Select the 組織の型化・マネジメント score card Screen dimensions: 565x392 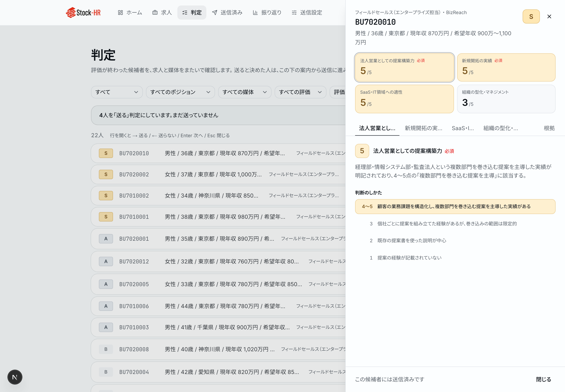pos(506,99)
